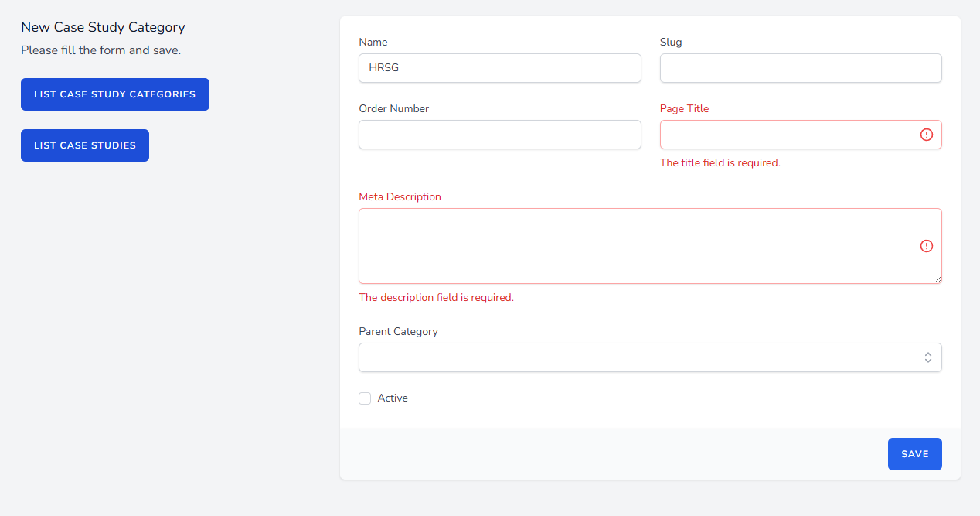Click the New Case Study Category heading
The image size is (980, 516).
[103, 27]
